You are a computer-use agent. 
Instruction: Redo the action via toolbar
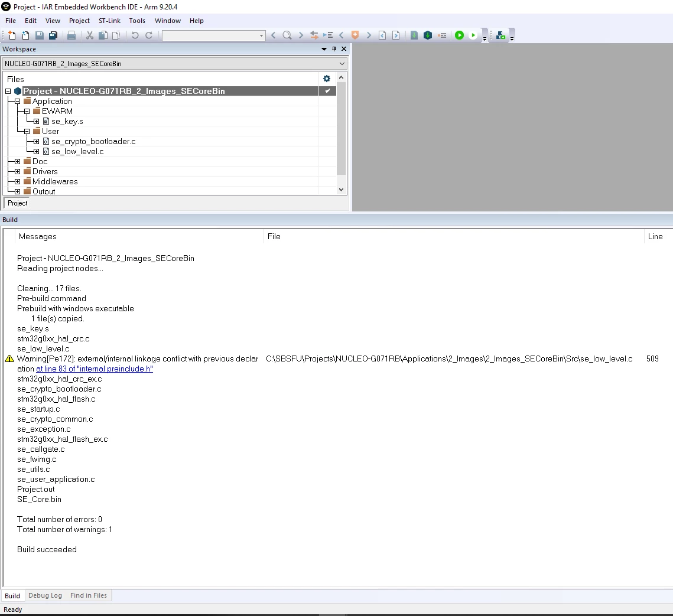tap(149, 35)
